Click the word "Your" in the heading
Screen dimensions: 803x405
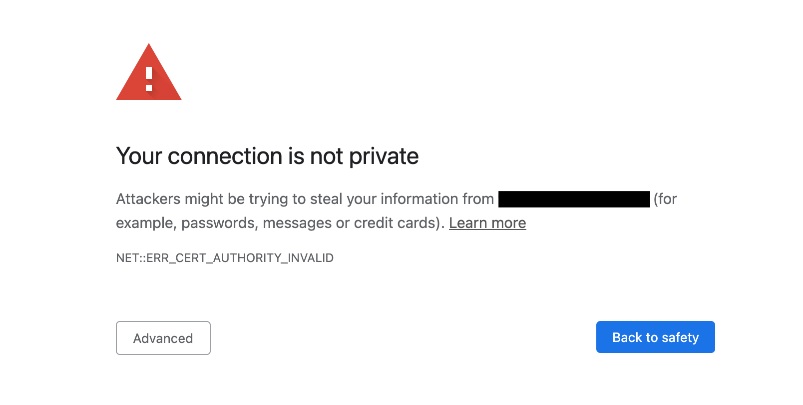(x=139, y=156)
